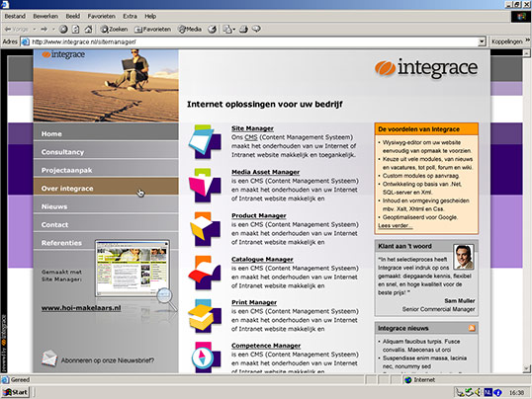This screenshot has width=532, height=399.
Task: Open Favorieten in toolbar
Action: (152, 30)
